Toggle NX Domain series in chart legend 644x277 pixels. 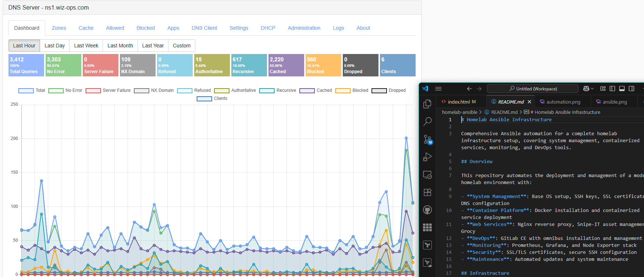click(154, 90)
